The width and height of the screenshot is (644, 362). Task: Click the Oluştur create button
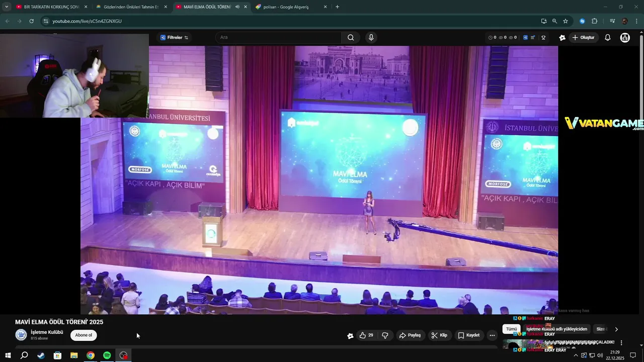[x=584, y=38]
